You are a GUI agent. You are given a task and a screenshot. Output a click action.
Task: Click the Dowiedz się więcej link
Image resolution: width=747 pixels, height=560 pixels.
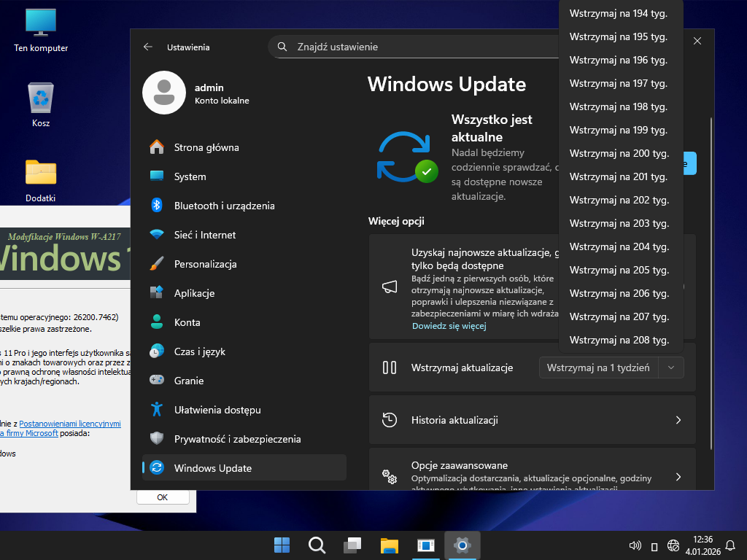pos(449,326)
